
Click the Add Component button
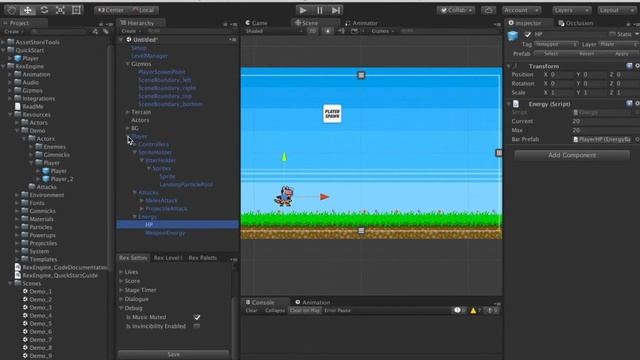(572, 155)
